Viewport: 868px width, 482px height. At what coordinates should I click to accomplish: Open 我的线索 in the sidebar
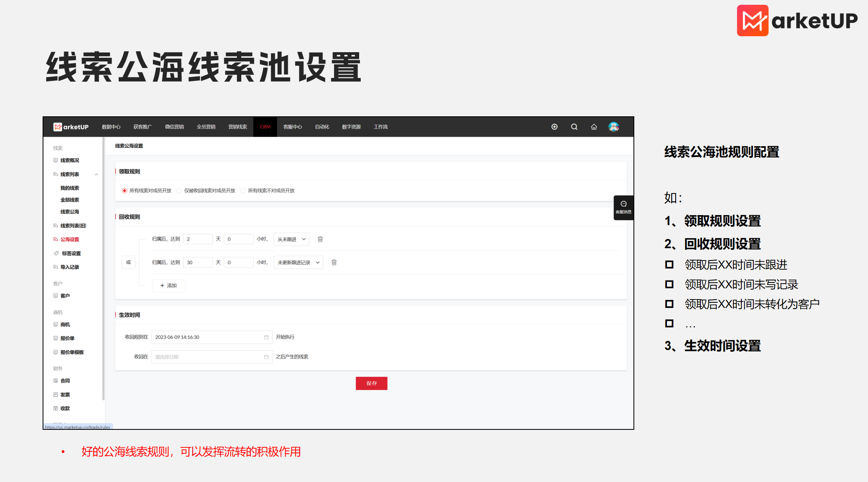[x=70, y=188]
